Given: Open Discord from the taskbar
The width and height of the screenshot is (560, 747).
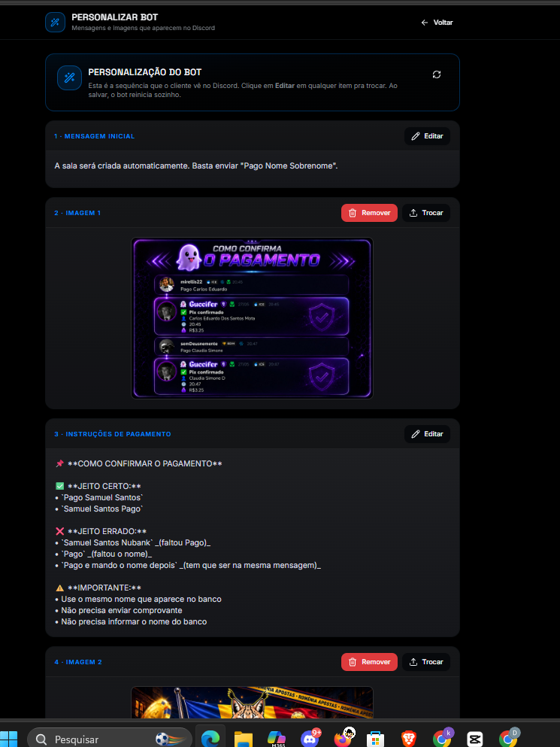Looking at the screenshot, I should [x=310, y=739].
